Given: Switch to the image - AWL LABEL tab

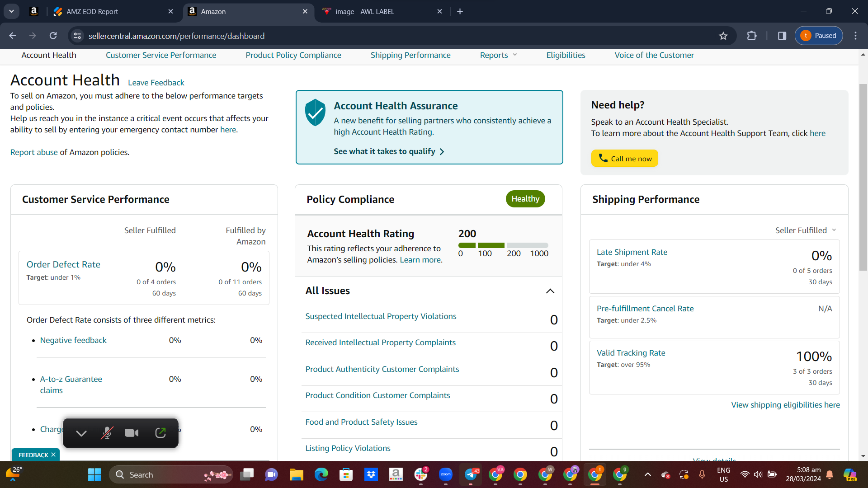Looking at the screenshot, I should click(382, 11).
